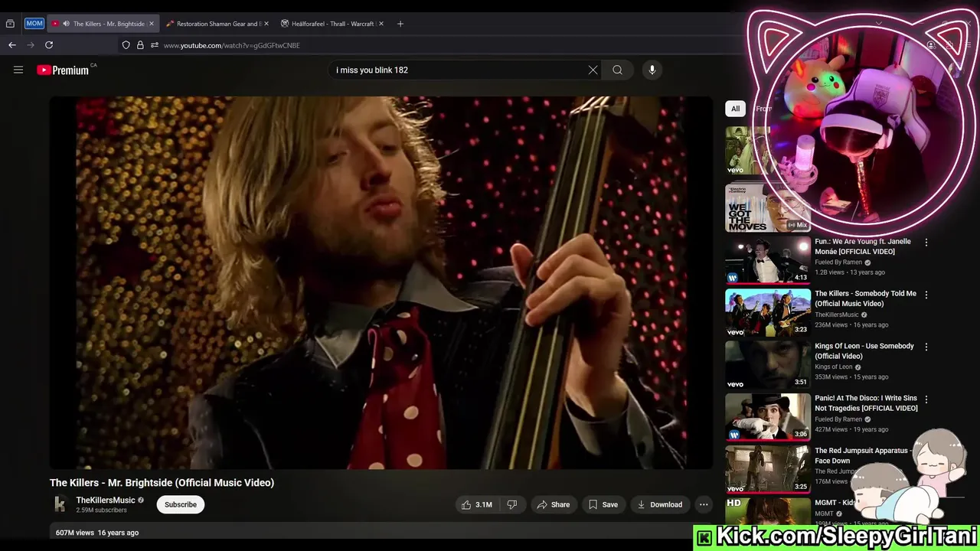Viewport: 980px width, 551px height.
Task: Open the MOM pinned tab group
Action: pyautogui.click(x=34, y=24)
